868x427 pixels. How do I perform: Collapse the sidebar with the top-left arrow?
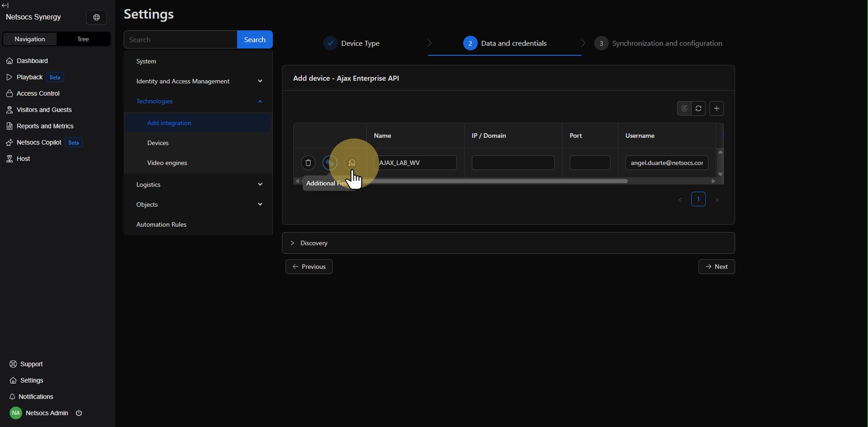[x=5, y=5]
